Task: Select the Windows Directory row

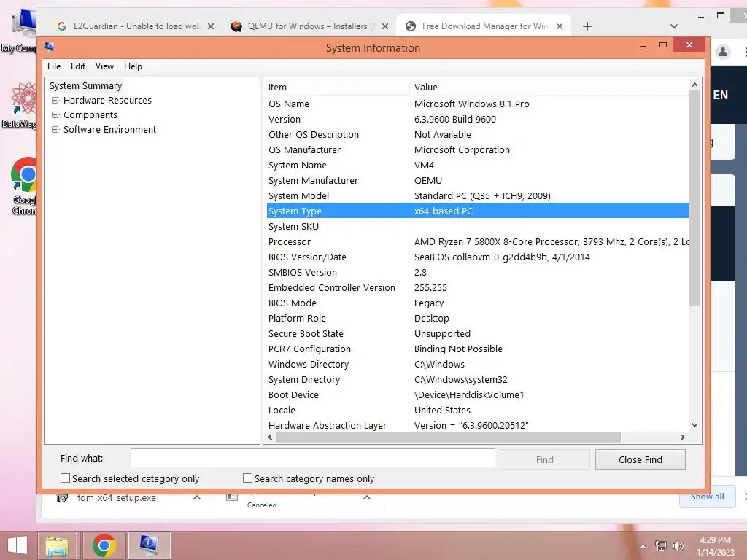Action: tap(477, 365)
